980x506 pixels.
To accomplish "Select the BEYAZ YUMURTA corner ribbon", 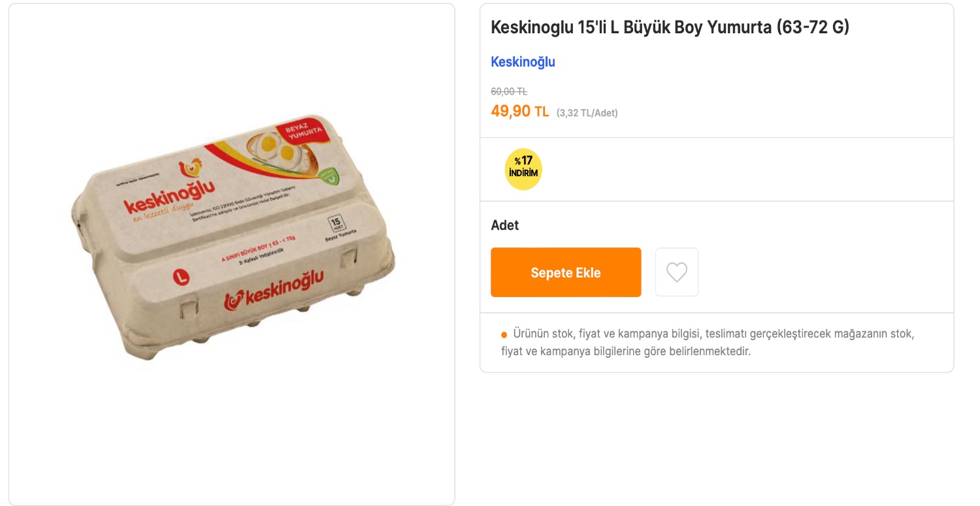I will [302, 131].
